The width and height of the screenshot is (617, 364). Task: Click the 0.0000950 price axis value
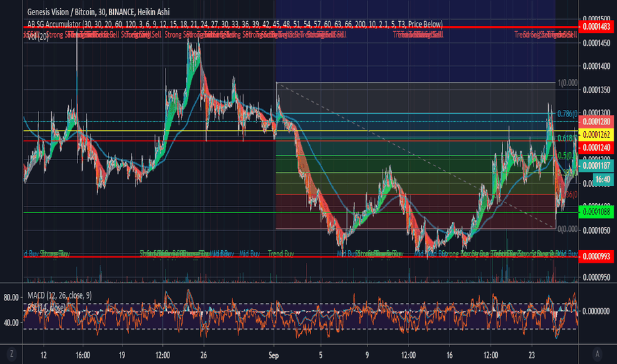pos(596,277)
